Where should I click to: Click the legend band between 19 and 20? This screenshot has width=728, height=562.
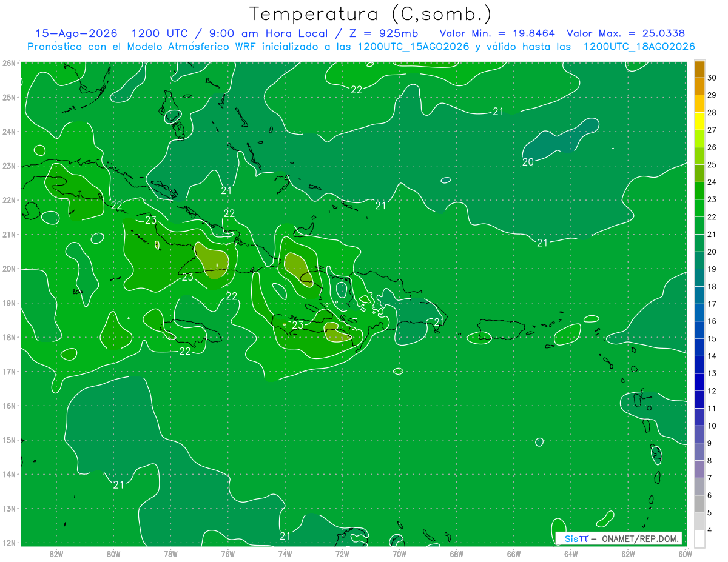(699, 261)
